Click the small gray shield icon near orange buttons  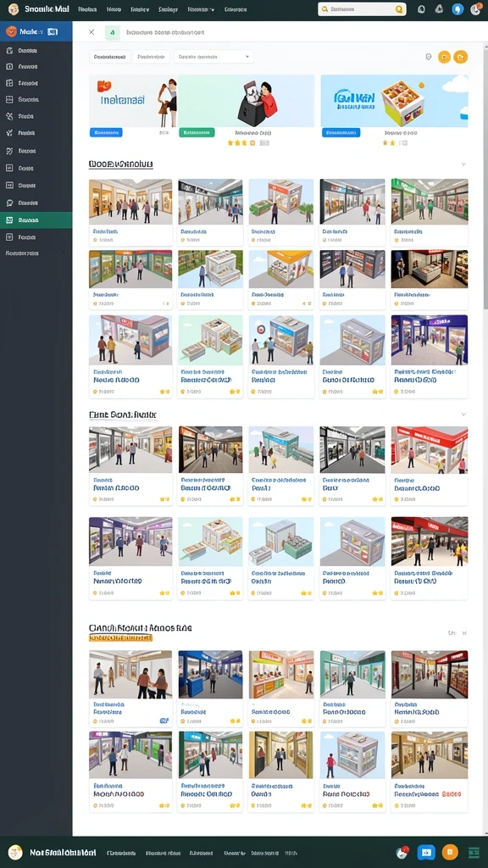point(428,57)
